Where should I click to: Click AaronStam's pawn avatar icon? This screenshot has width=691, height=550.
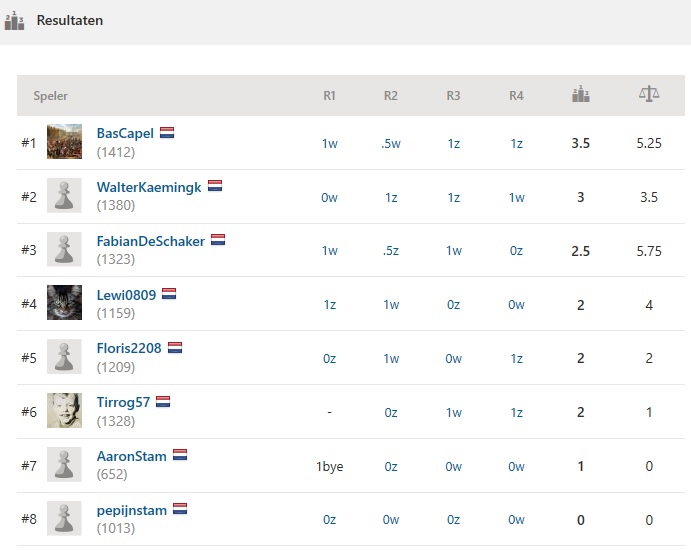pyautogui.click(x=64, y=465)
